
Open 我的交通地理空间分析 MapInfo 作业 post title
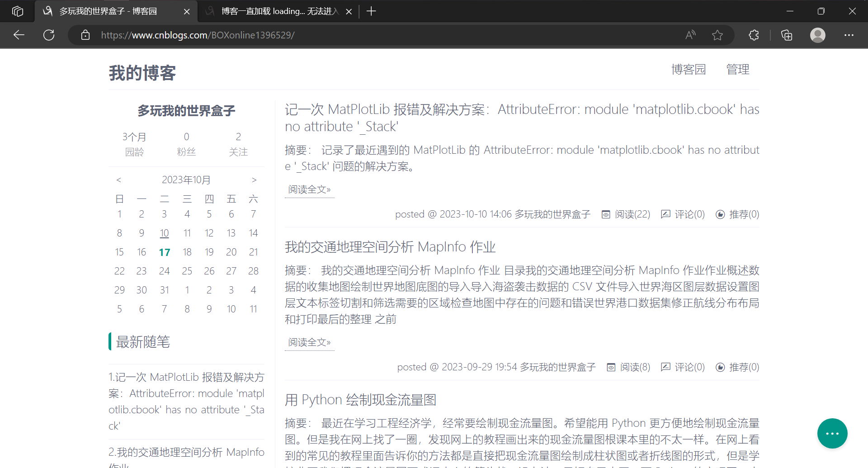pos(390,247)
